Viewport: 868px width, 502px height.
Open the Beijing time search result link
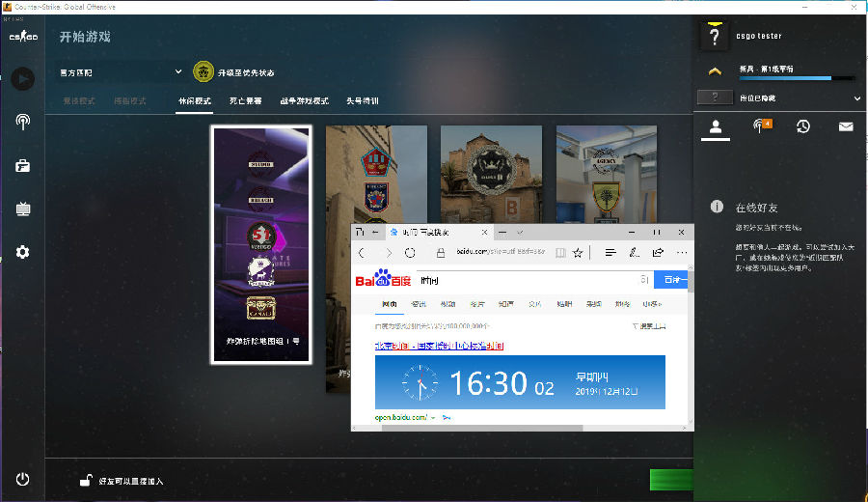pyautogui.click(x=440, y=346)
